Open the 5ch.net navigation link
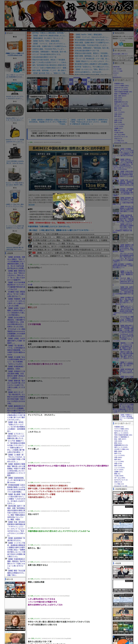The image size is (138, 644). click(112, 30)
